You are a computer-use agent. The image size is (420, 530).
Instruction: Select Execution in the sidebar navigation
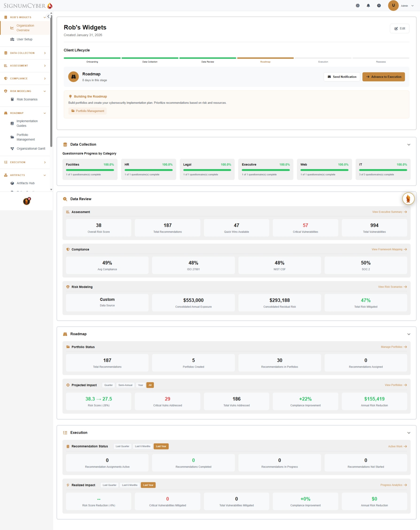pos(17,162)
